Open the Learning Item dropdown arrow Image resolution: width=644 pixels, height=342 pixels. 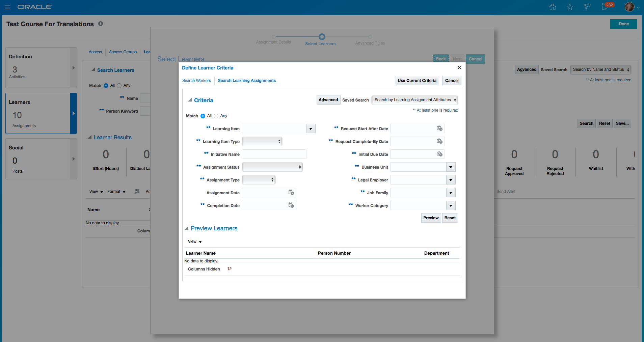click(x=311, y=129)
